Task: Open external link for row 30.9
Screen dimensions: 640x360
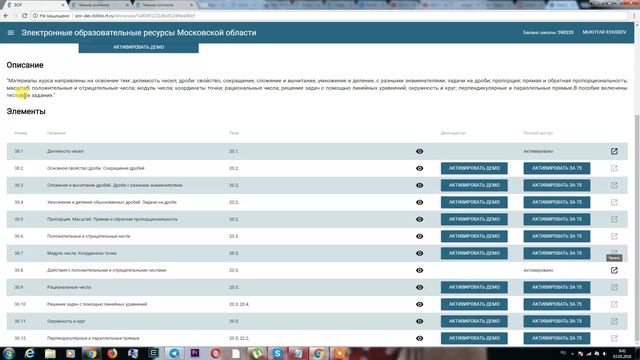Action: pos(614,287)
